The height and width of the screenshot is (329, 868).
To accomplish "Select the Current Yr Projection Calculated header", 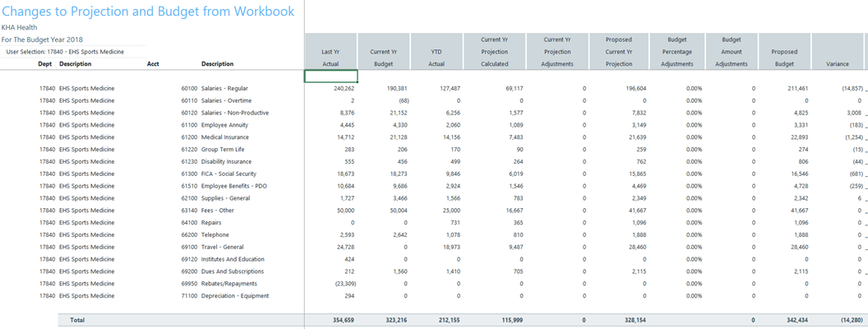I will tap(495, 51).
